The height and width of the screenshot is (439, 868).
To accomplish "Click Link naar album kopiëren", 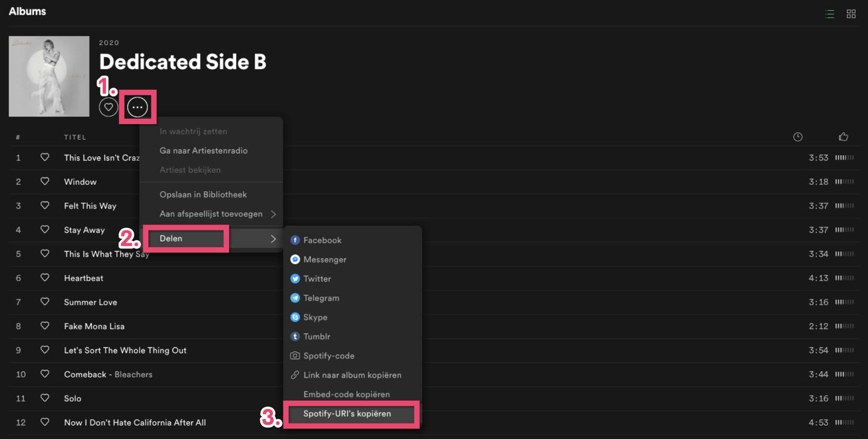I will click(352, 375).
